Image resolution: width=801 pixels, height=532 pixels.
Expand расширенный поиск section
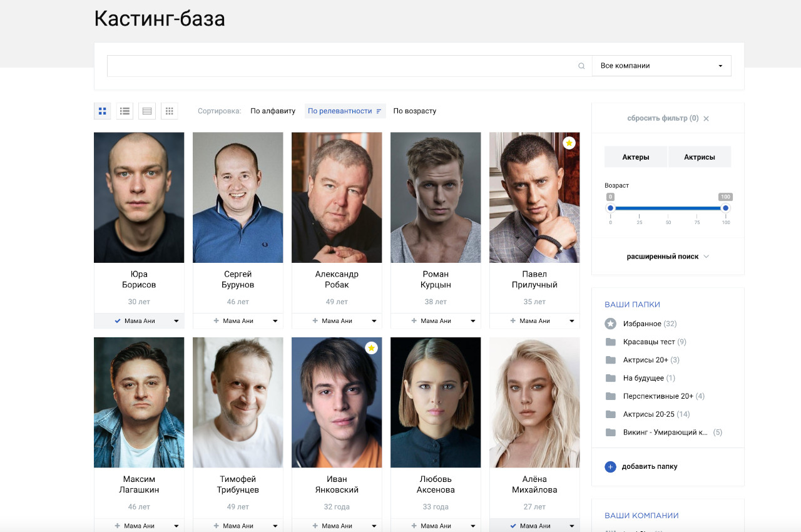(667, 257)
